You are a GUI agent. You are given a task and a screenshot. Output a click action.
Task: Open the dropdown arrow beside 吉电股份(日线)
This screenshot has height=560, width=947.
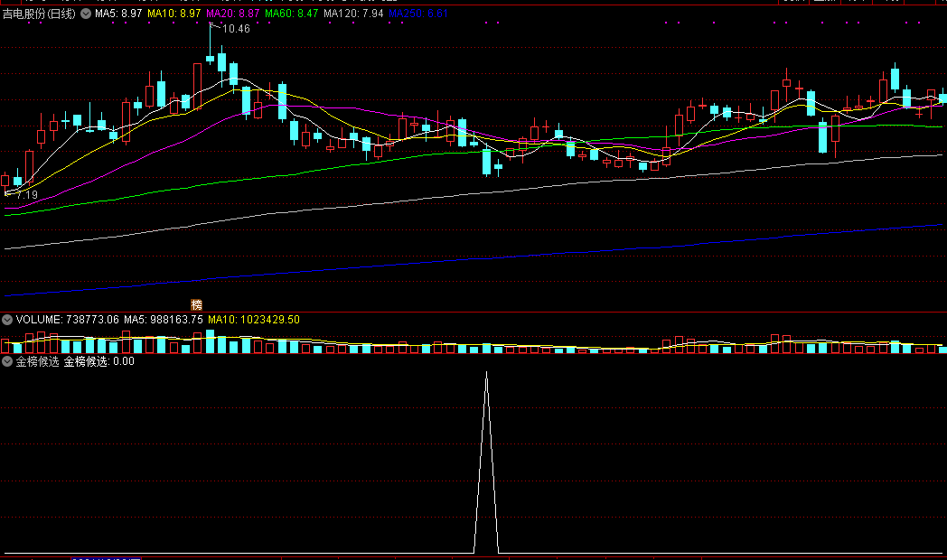86,14
